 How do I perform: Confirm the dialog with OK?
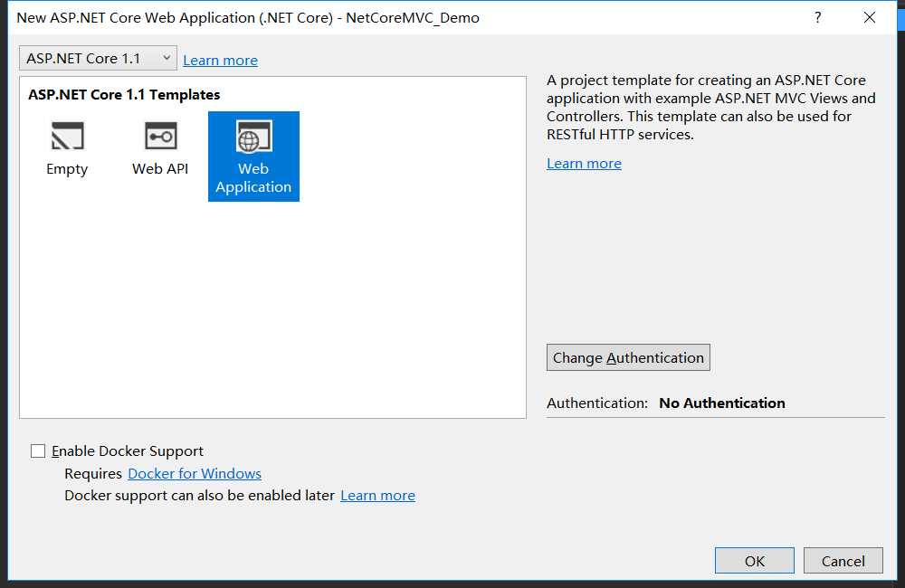coord(754,561)
